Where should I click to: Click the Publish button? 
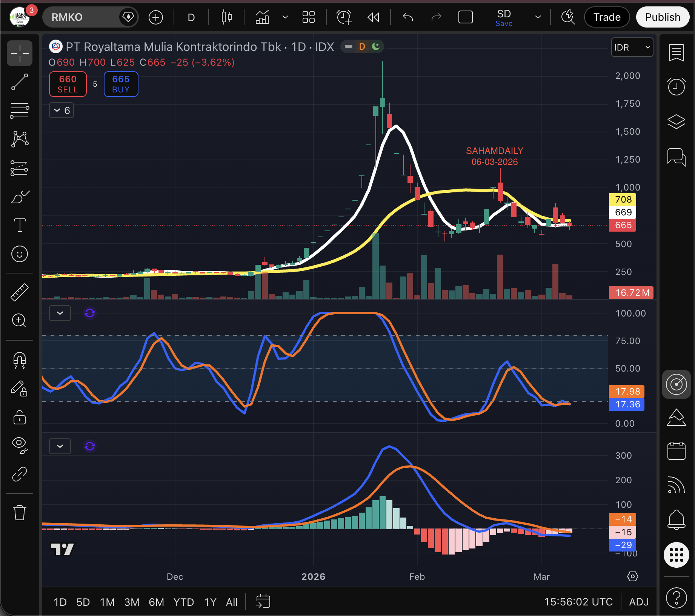[663, 17]
